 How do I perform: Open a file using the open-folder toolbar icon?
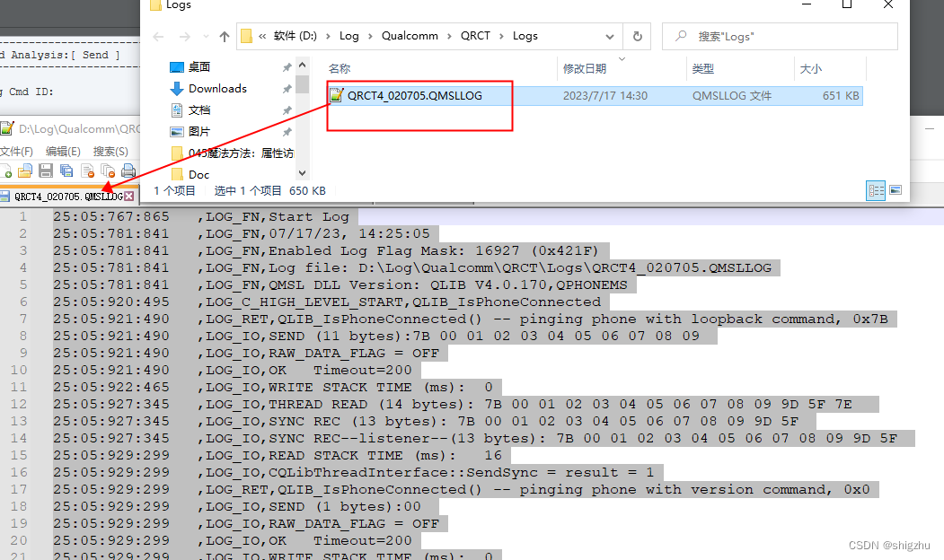[x=25, y=171]
